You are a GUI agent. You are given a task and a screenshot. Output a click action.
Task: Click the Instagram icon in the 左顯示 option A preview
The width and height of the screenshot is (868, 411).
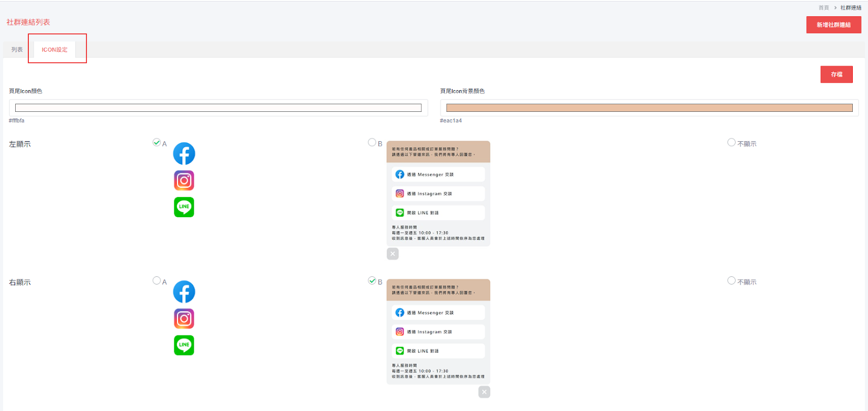(x=184, y=180)
